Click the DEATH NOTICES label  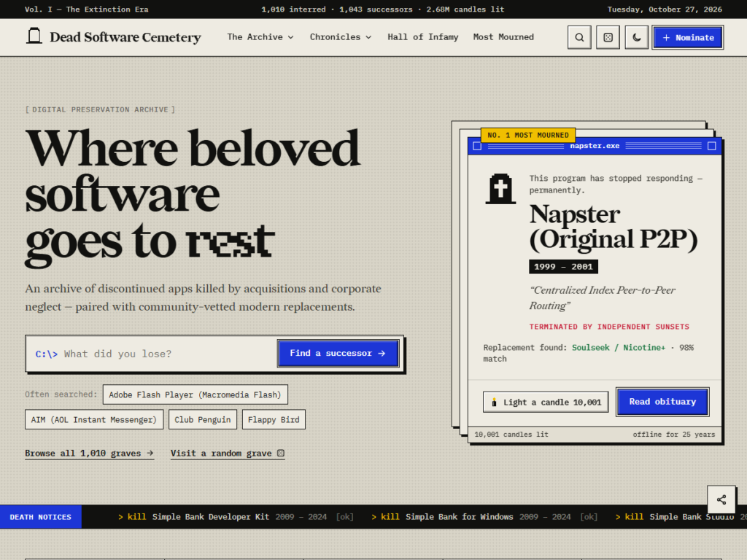tap(41, 517)
